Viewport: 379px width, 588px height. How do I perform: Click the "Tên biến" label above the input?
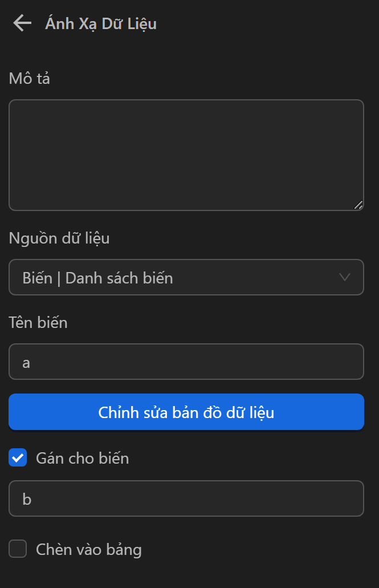click(x=38, y=322)
